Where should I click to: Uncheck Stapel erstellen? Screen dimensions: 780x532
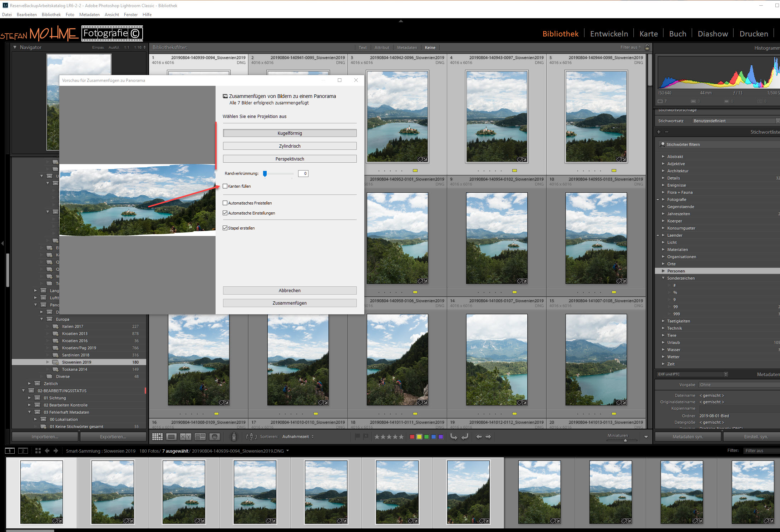point(225,228)
